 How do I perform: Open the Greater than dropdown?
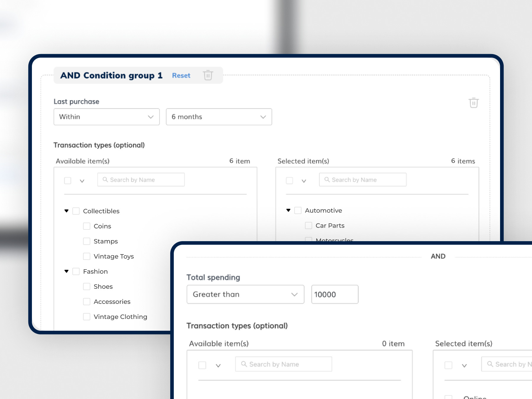(x=245, y=294)
